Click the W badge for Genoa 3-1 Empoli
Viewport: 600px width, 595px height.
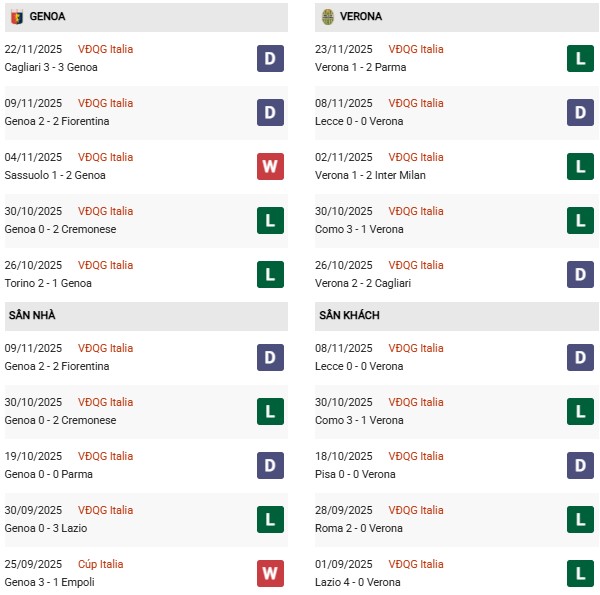[270, 573]
